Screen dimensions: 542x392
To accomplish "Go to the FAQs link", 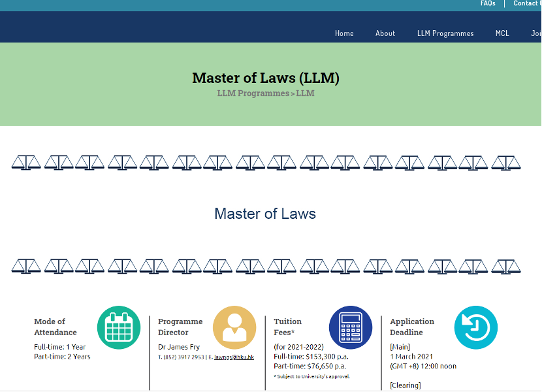I will [x=488, y=3].
